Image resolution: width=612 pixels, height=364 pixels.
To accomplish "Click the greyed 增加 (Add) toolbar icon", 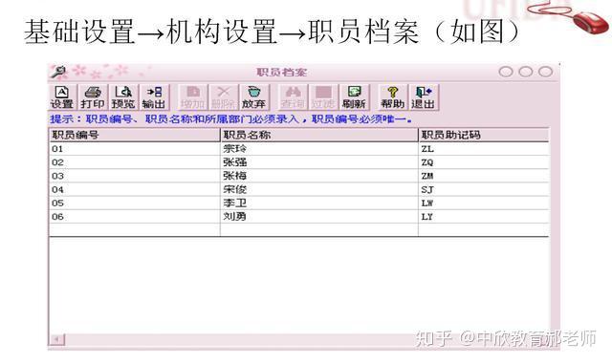I will pos(193,97).
